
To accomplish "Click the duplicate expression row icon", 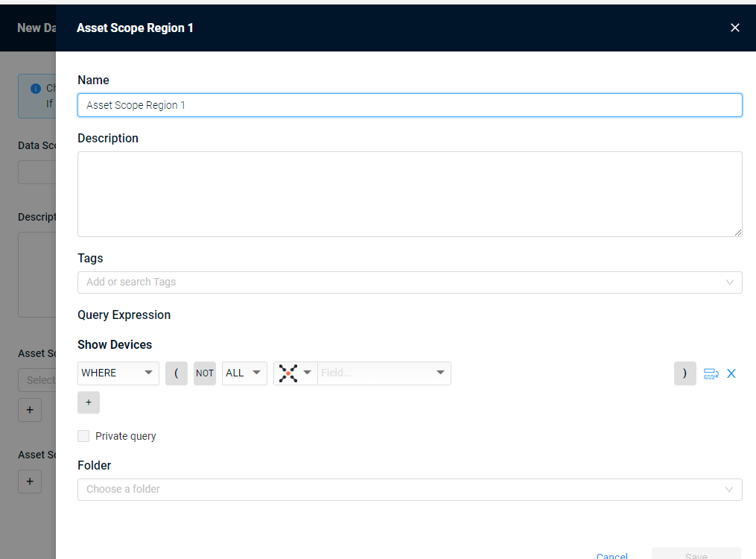I will click(711, 373).
